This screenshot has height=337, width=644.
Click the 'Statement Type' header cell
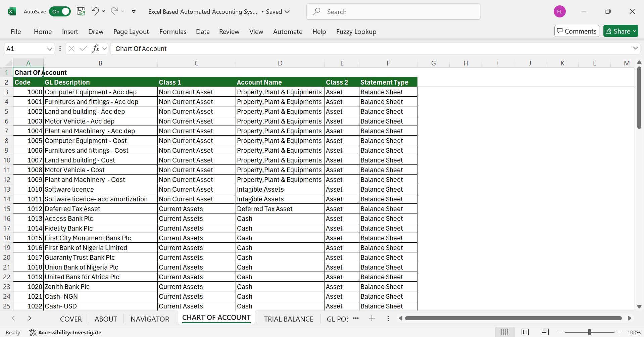[388, 82]
